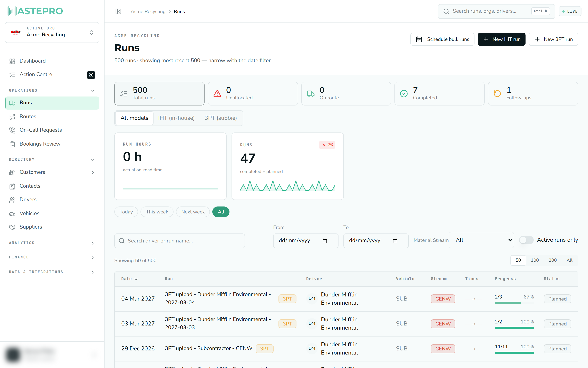This screenshot has height=368, width=588.
Task: Click the Total runs list icon
Action: [x=124, y=94]
